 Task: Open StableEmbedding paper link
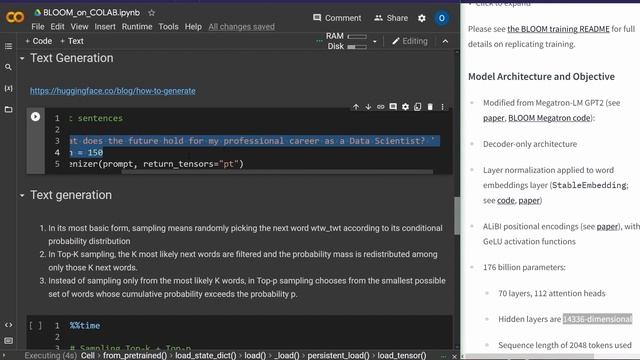(529, 200)
